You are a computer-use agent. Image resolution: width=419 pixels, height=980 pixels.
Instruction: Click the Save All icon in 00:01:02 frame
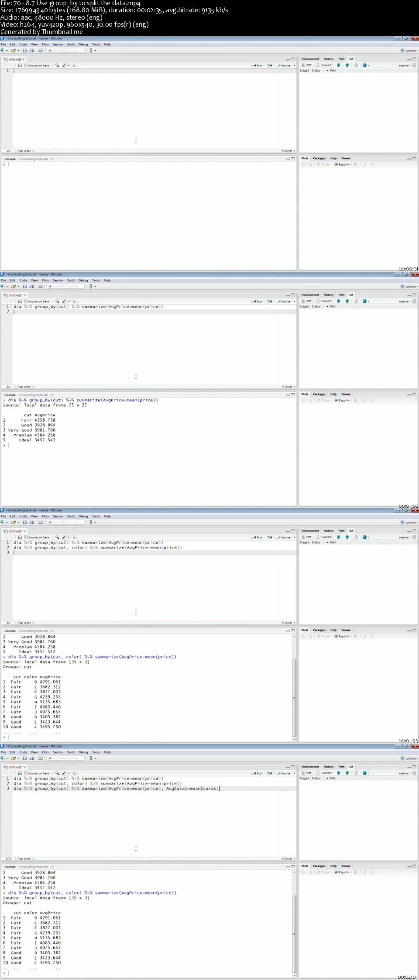(x=32, y=286)
